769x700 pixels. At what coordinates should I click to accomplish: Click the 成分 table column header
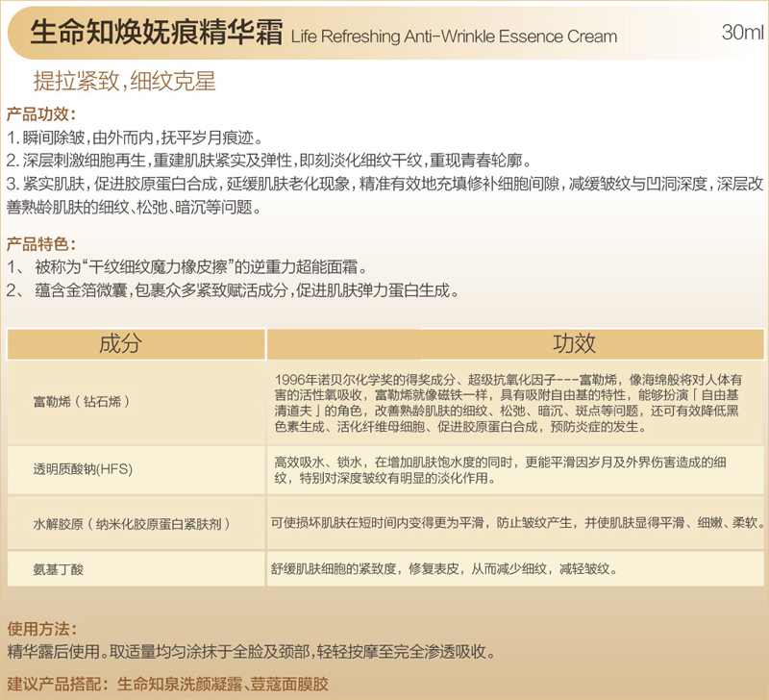pos(119,344)
